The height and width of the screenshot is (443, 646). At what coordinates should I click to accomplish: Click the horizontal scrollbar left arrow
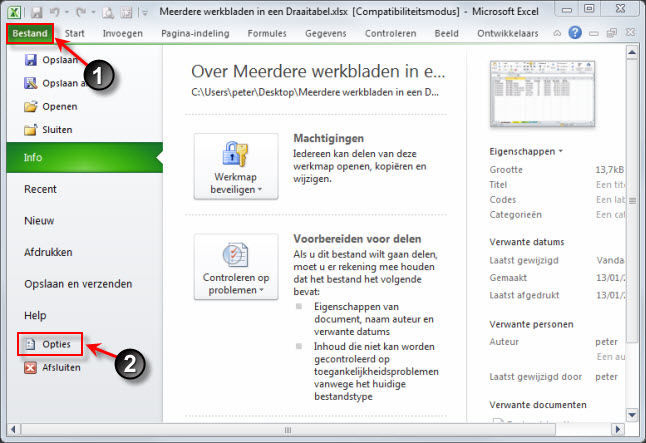point(13,430)
